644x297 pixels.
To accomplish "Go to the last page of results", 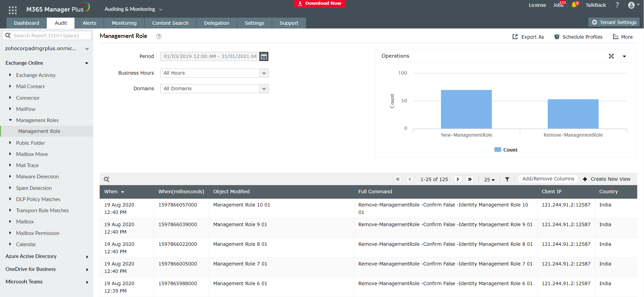I will [x=470, y=179].
